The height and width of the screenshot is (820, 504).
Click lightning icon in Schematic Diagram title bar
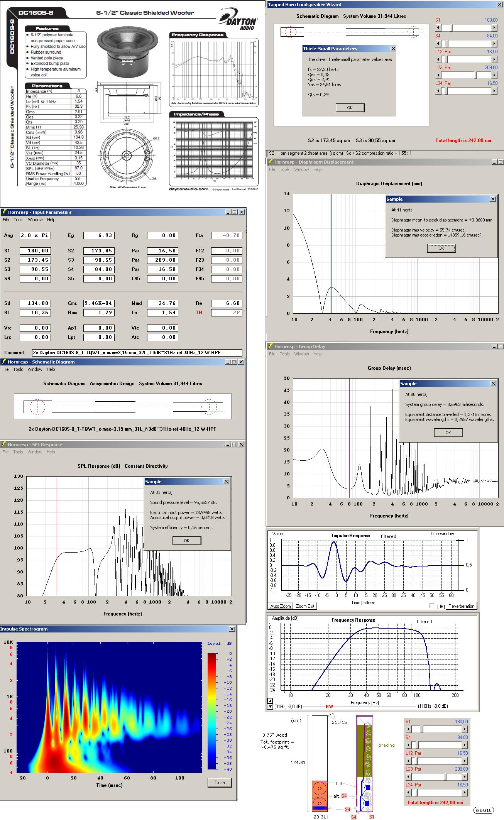(x=4, y=362)
